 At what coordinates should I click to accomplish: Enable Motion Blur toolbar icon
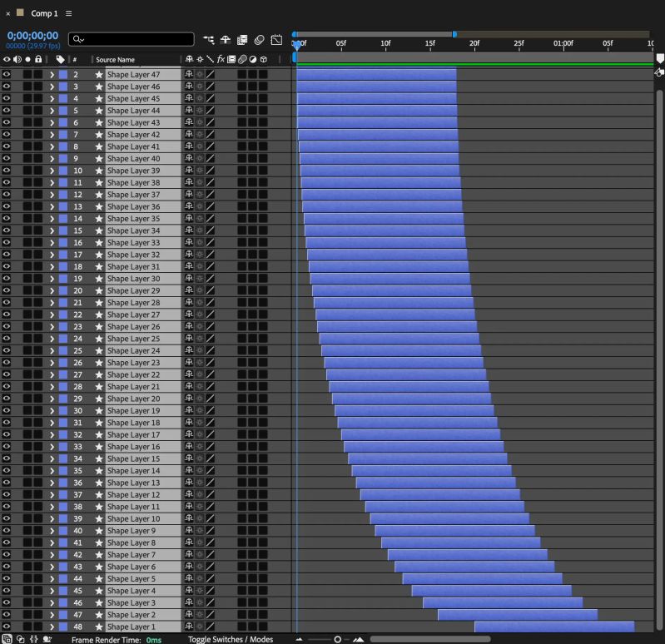click(259, 40)
